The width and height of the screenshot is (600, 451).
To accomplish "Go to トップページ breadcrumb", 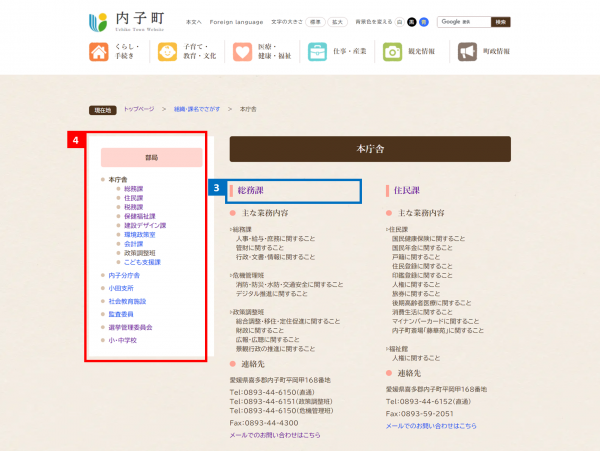I will (139, 109).
